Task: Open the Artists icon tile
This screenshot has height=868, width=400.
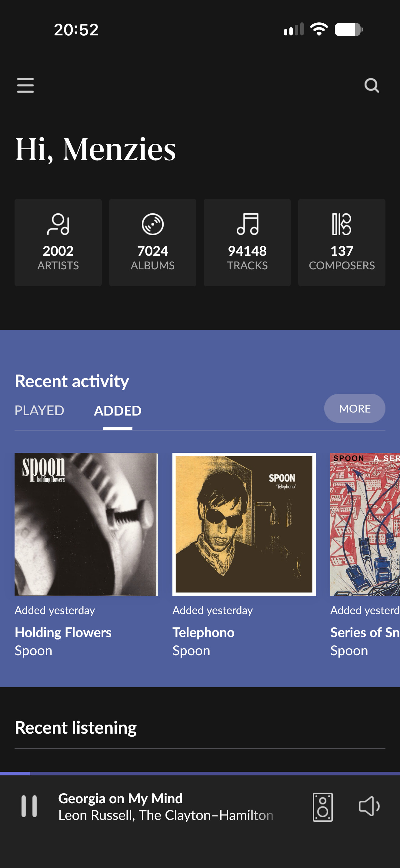Action: (x=58, y=243)
